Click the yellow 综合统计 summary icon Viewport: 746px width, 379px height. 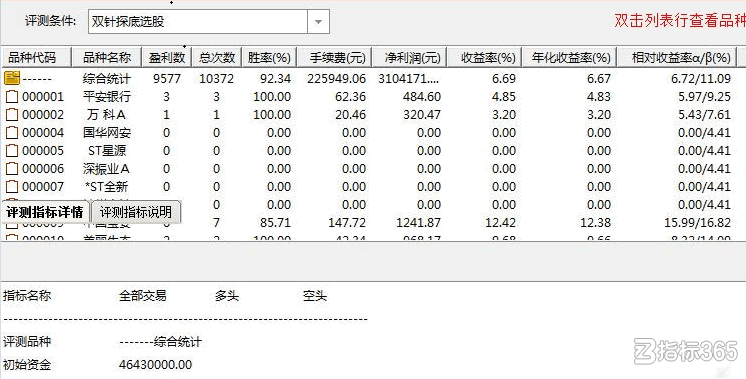pos(12,78)
